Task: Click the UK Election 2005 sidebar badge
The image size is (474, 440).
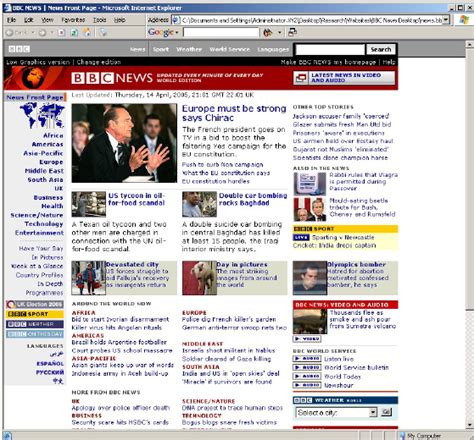Action: click(35, 305)
